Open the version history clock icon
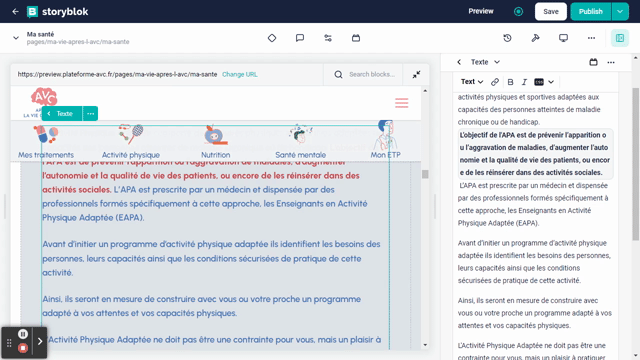The width and height of the screenshot is (640, 360). point(507,38)
